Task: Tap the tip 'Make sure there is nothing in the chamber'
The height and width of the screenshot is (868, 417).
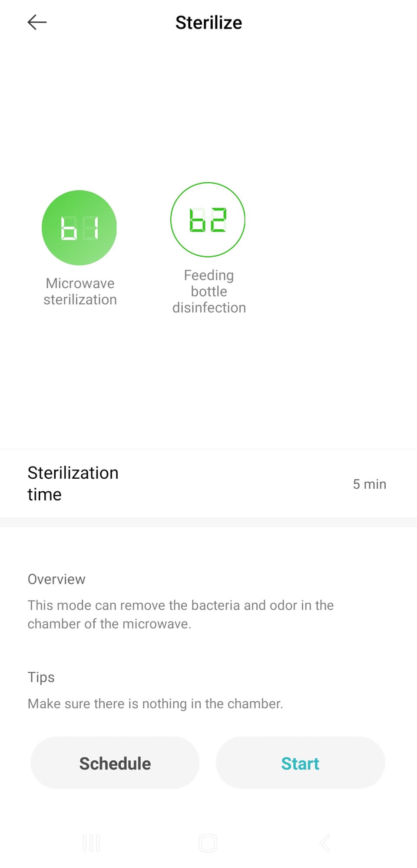Action: (x=155, y=704)
